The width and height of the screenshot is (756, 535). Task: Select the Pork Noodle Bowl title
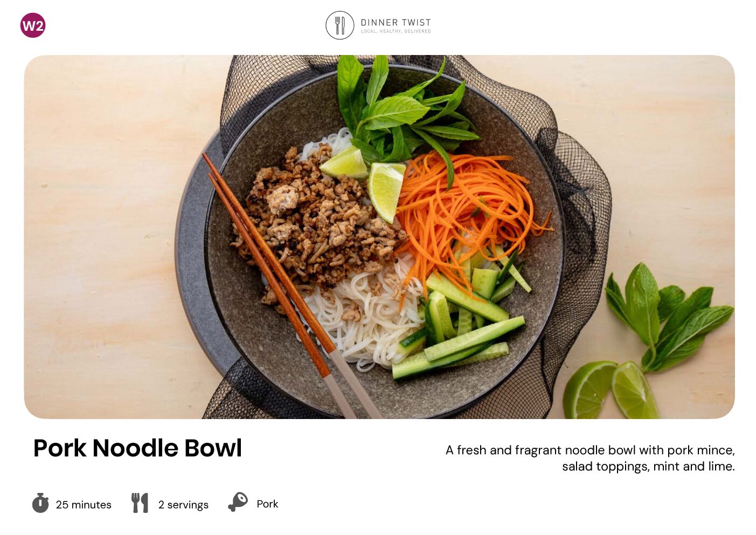[137, 448]
